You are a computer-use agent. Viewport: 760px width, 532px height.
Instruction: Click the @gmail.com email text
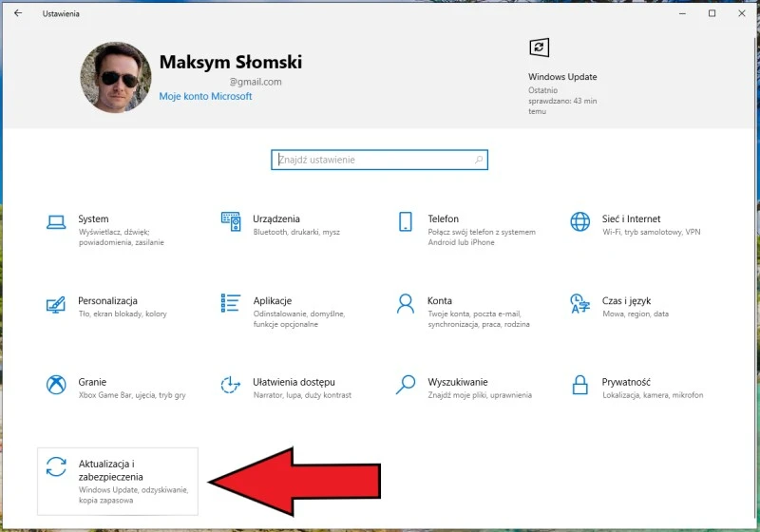[256, 82]
